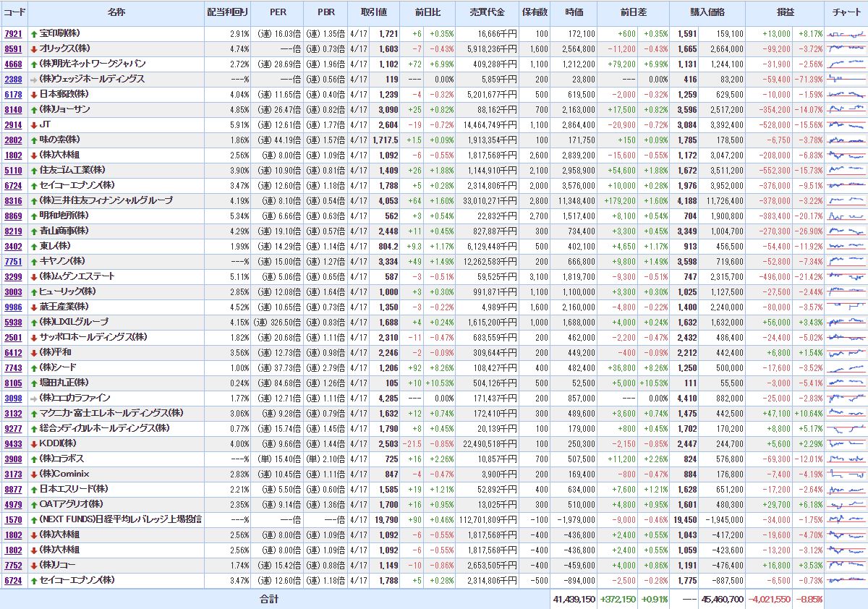The image size is (868, 609).
Task: Click the gray sideways arrow beside ウェッジホールディングス
Action: (34, 80)
